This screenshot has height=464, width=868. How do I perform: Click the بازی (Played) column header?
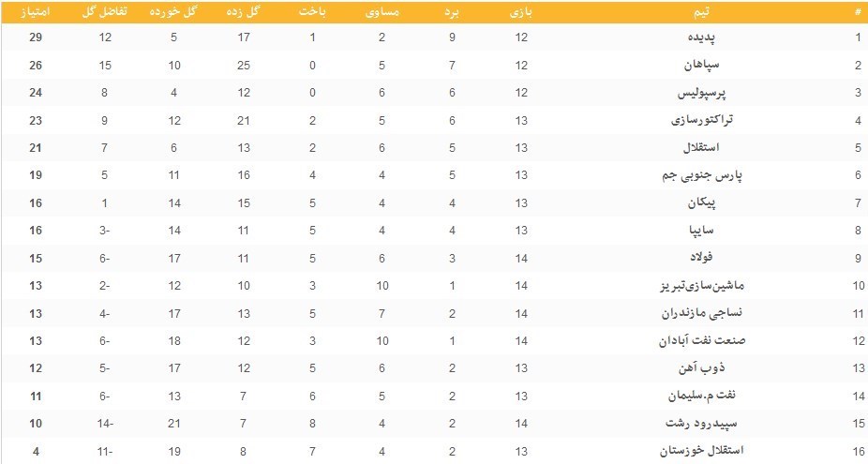point(521,11)
